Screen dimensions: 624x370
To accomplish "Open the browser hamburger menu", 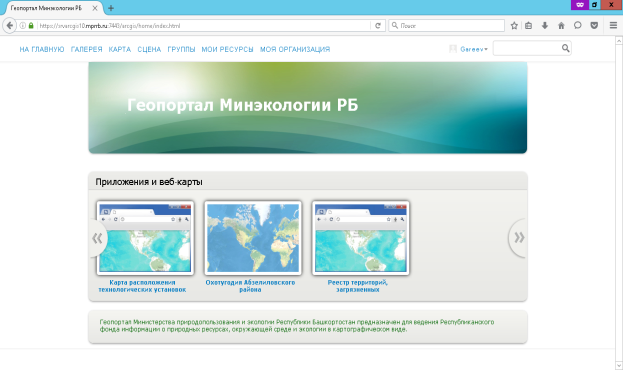I will coord(613,25).
